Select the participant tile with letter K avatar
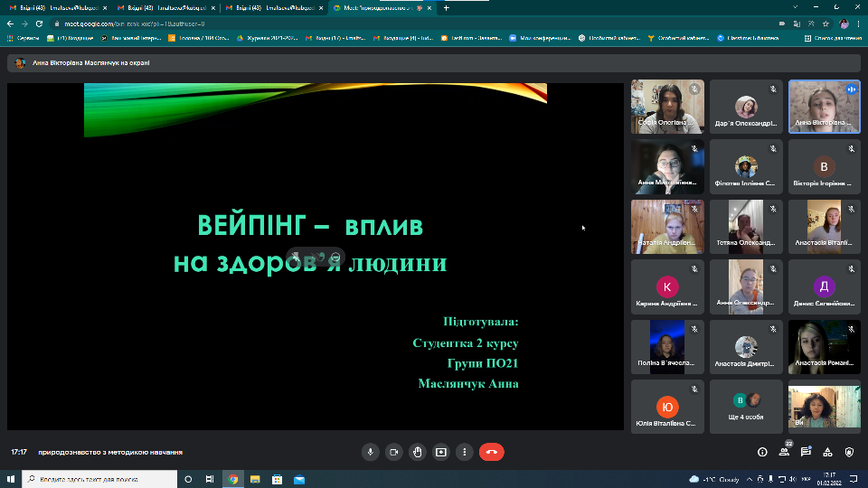 tap(666, 286)
